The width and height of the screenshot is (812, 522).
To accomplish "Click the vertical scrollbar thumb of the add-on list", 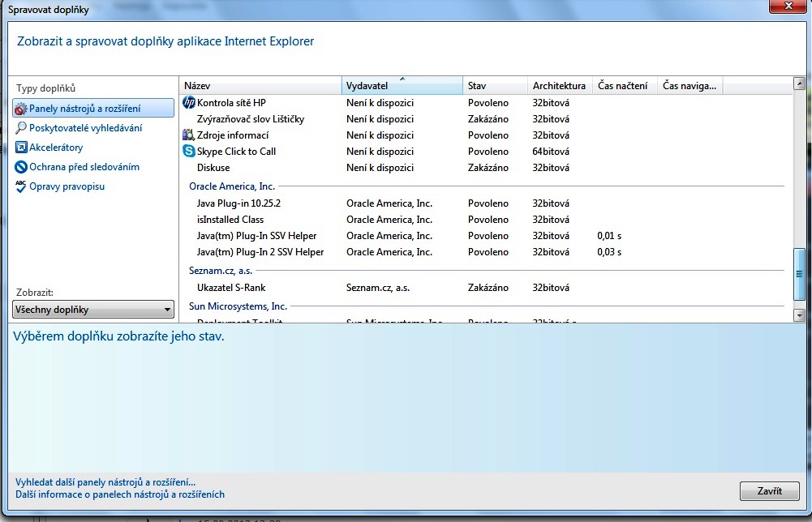I will 798,274.
